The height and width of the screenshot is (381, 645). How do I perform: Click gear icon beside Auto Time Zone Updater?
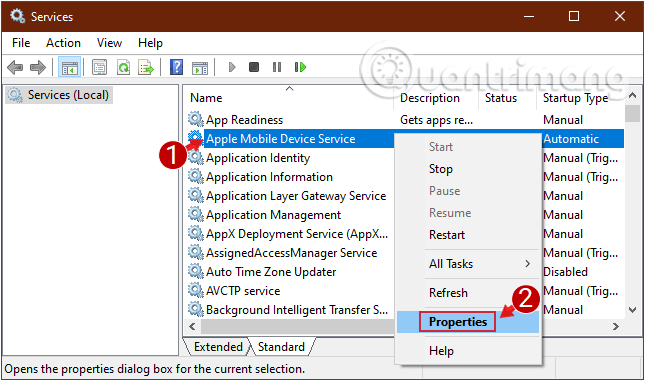click(x=196, y=271)
